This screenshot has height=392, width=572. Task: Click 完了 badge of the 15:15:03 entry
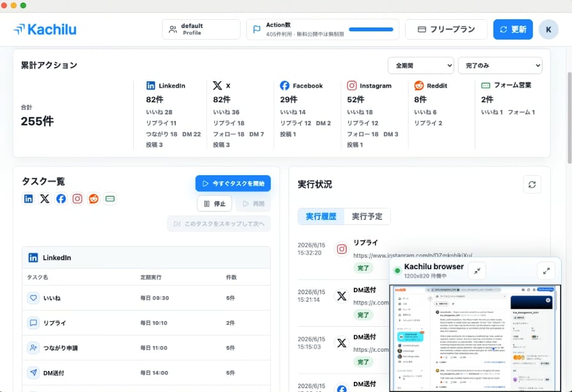[x=363, y=362]
